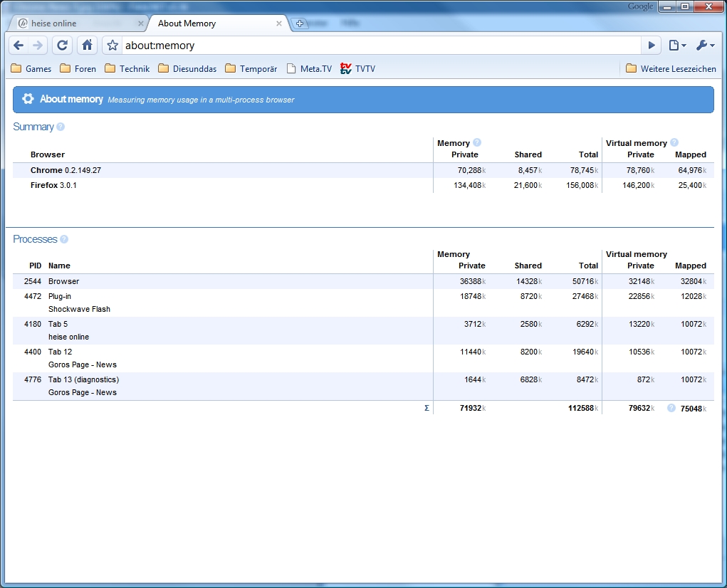Click Chrome's private memory value 70,288k
Viewport: 727px width, 588px height.
tap(471, 170)
